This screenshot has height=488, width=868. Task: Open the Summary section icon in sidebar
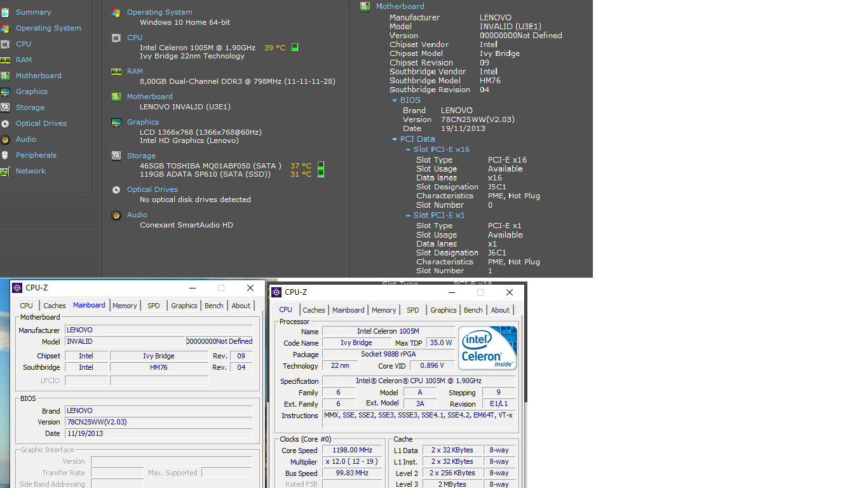(5, 12)
